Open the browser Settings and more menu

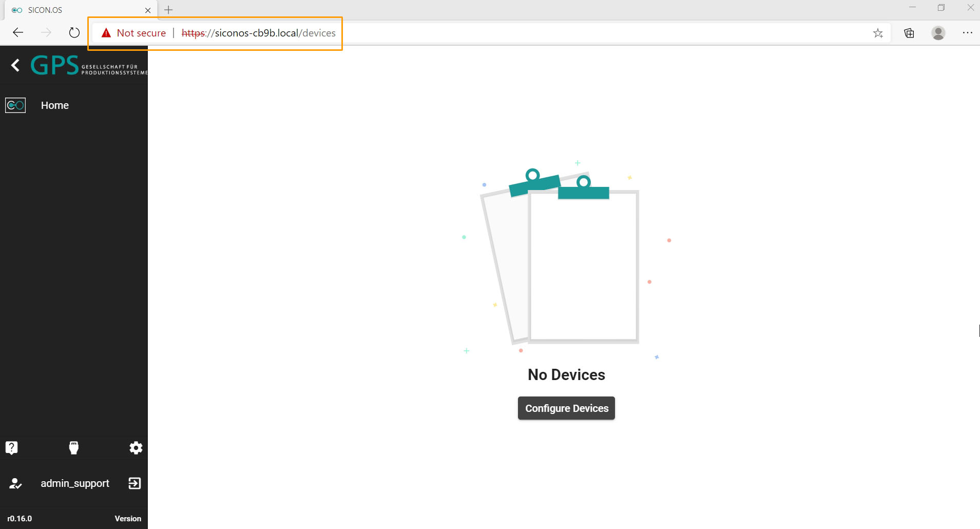(x=967, y=33)
